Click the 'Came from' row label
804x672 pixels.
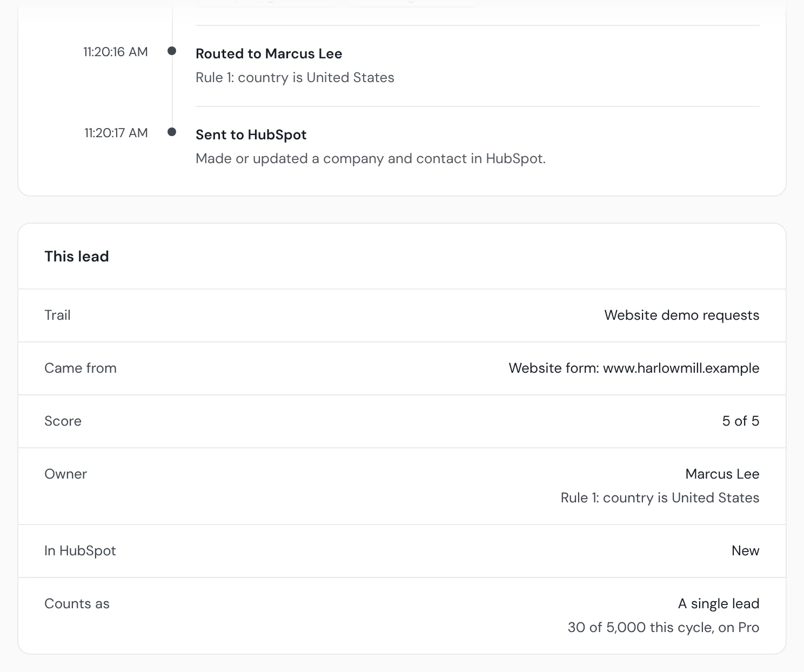tap(81, 368)
